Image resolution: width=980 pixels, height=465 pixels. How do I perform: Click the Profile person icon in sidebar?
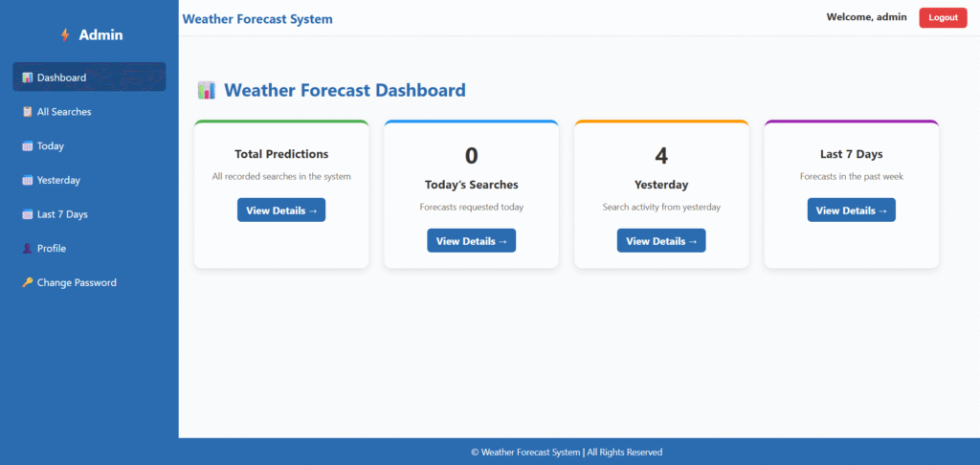point(28,249)
